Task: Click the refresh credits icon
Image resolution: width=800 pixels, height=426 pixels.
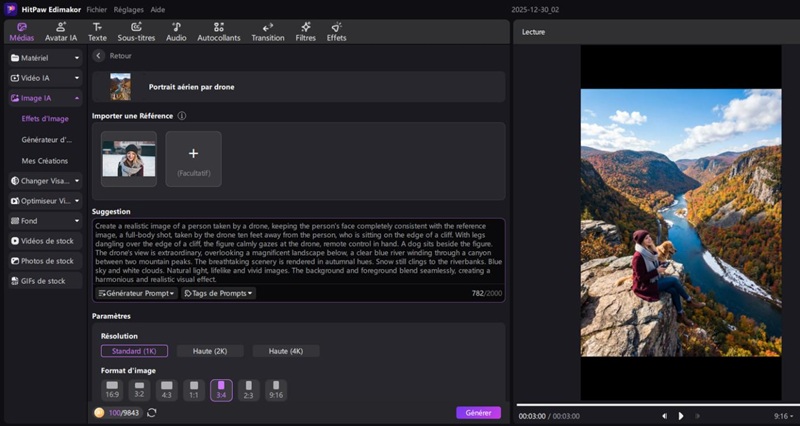Action: click(151, 412)
